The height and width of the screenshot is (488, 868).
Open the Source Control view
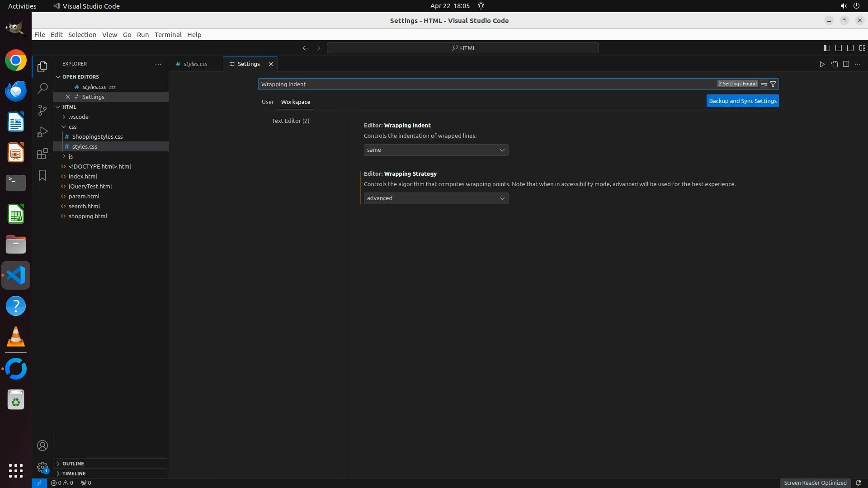42,110
